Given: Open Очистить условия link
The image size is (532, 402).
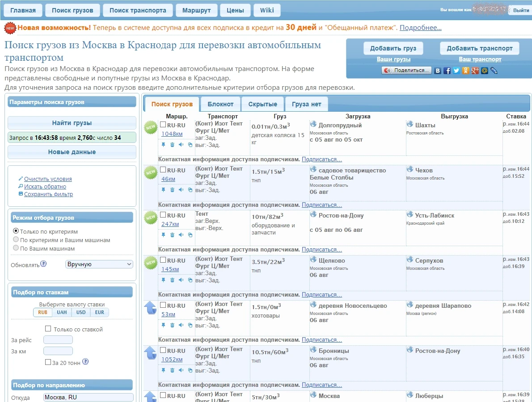Looking at the screenshot, I should pyautogui.click(x=48, y=179).
